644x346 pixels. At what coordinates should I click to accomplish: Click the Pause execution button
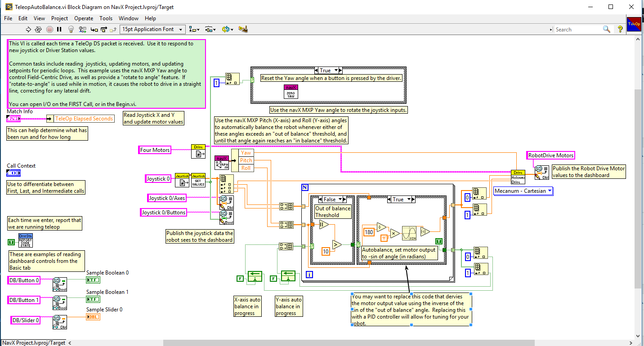click(59, 29)
